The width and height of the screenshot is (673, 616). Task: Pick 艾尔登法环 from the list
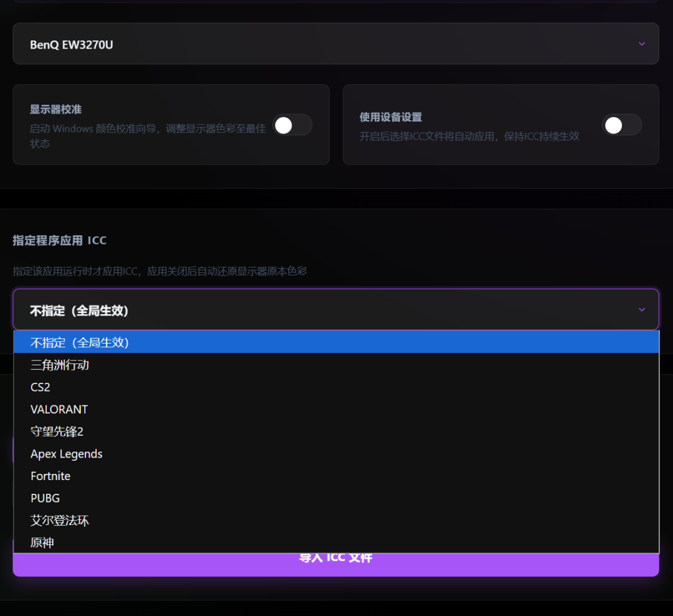click(336, 520)
